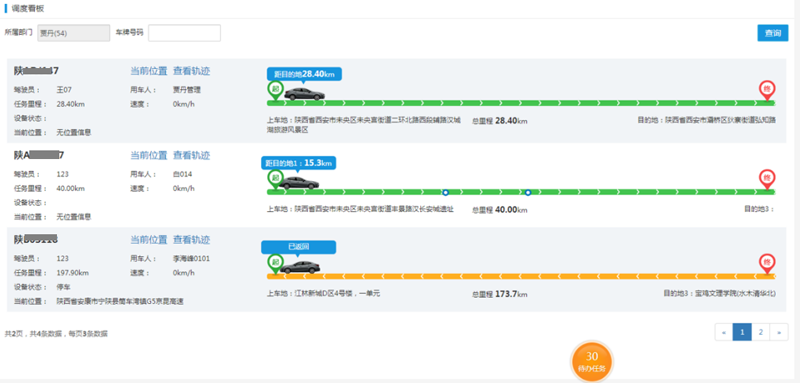Click 设备状态 value 停车
800x383 pixels.
pyautogui.click(x=62, y=287)
